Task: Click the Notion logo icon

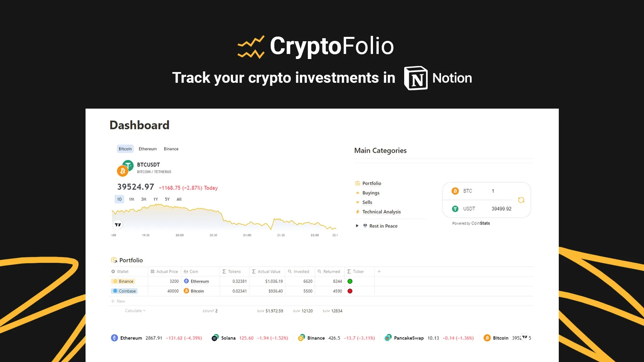Action: 416,78
